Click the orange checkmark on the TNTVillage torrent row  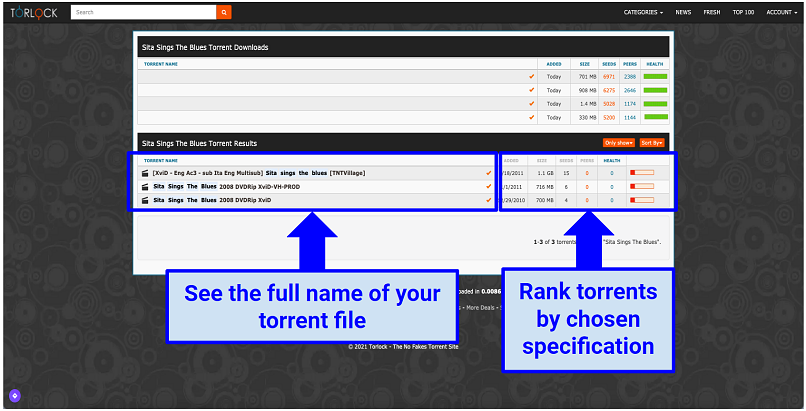488,173
